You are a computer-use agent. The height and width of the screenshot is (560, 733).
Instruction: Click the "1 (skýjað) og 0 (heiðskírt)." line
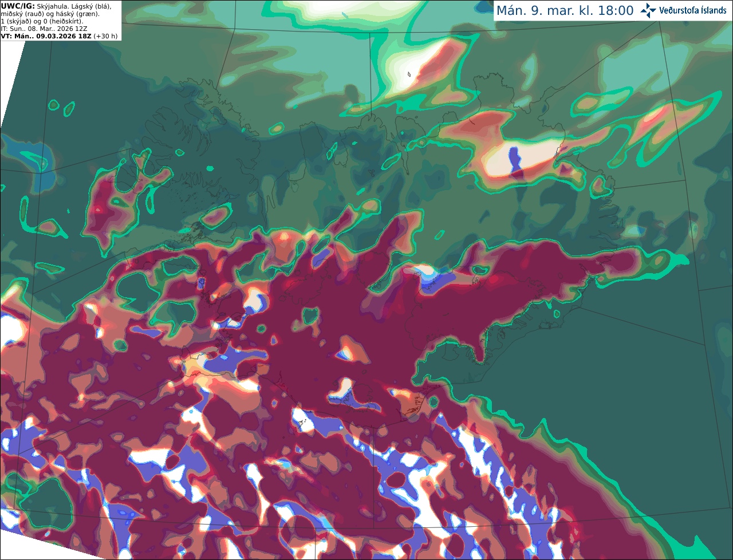[x=42, y=21]
